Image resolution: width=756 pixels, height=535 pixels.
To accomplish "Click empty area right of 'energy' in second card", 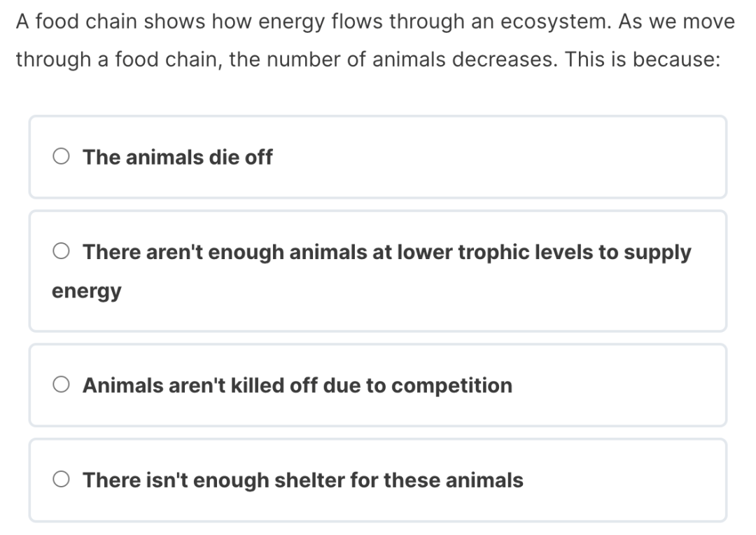I will [420, 291].
